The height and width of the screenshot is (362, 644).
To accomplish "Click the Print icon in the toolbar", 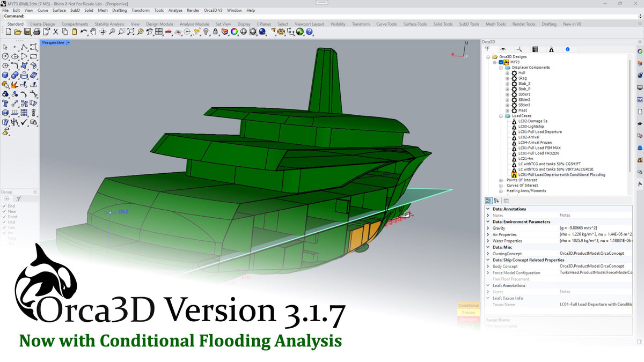I will [x=36, y=32].
